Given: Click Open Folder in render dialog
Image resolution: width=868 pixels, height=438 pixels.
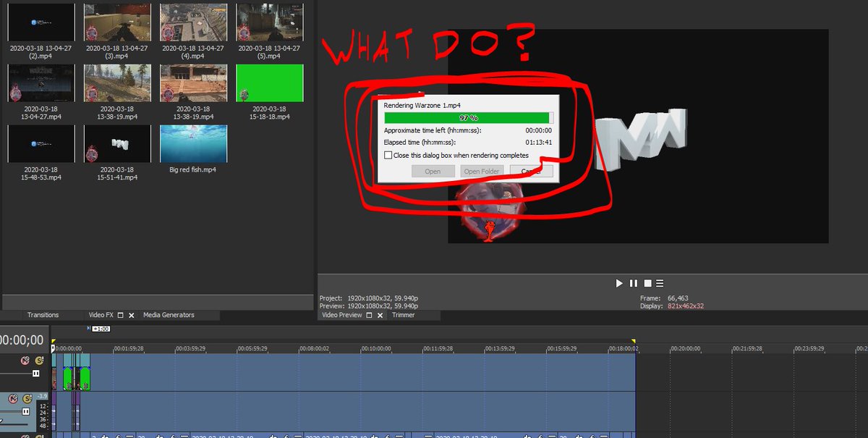Looking at the screenshot, I should coord(482,172).
